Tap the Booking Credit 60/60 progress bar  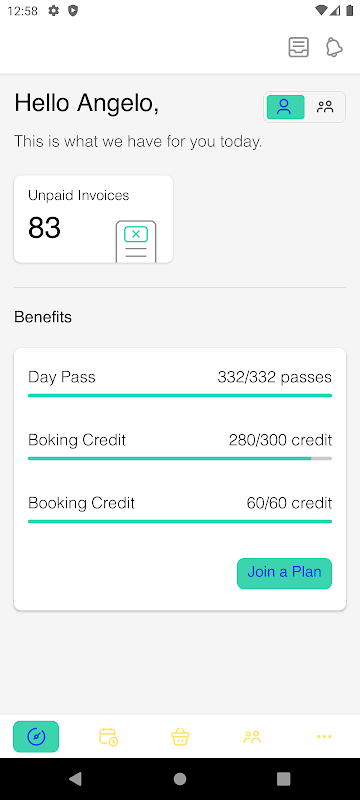tap(180, 521)
